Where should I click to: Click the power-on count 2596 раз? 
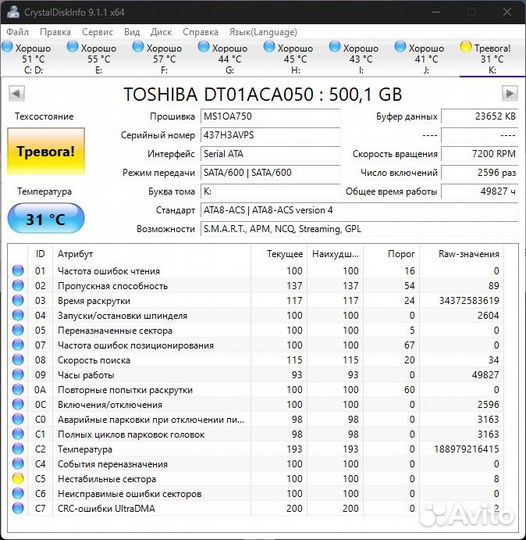point(479,173)
